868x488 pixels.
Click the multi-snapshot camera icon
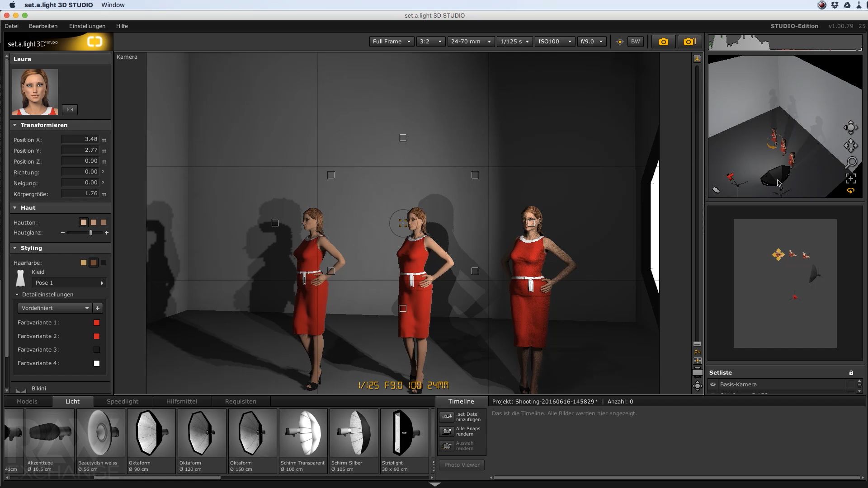tap(689, 42)
